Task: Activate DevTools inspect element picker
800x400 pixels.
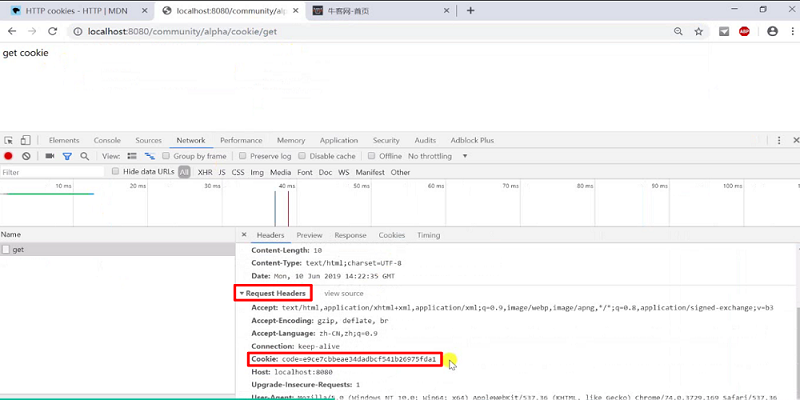Action: (9, 140)
